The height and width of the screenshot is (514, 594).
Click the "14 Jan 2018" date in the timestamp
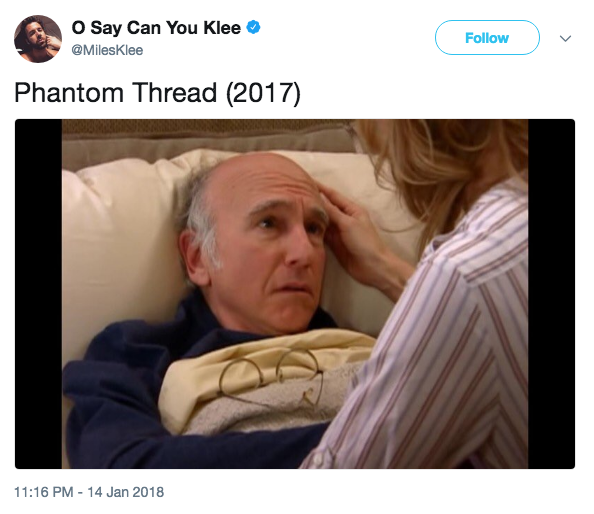(126, 492)
